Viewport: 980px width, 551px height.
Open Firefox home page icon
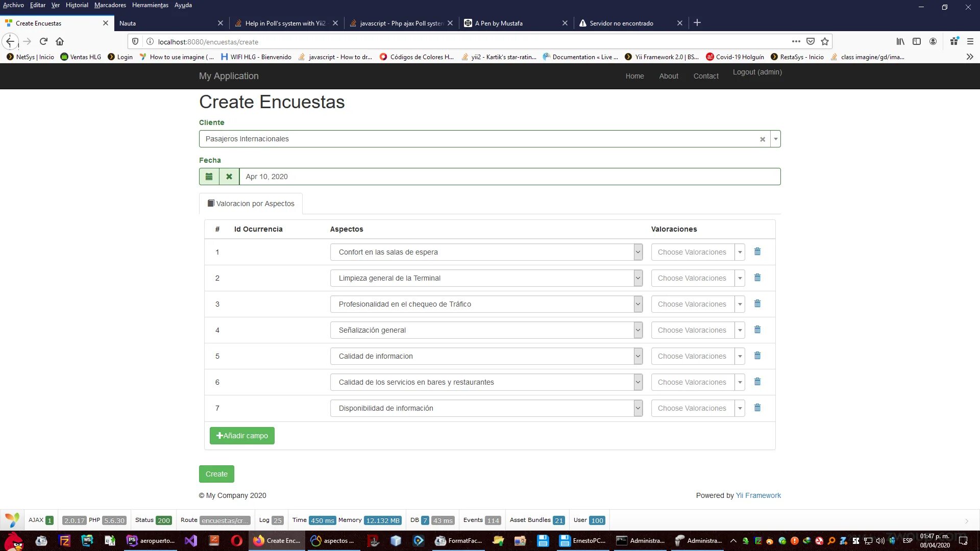[60, 41]
